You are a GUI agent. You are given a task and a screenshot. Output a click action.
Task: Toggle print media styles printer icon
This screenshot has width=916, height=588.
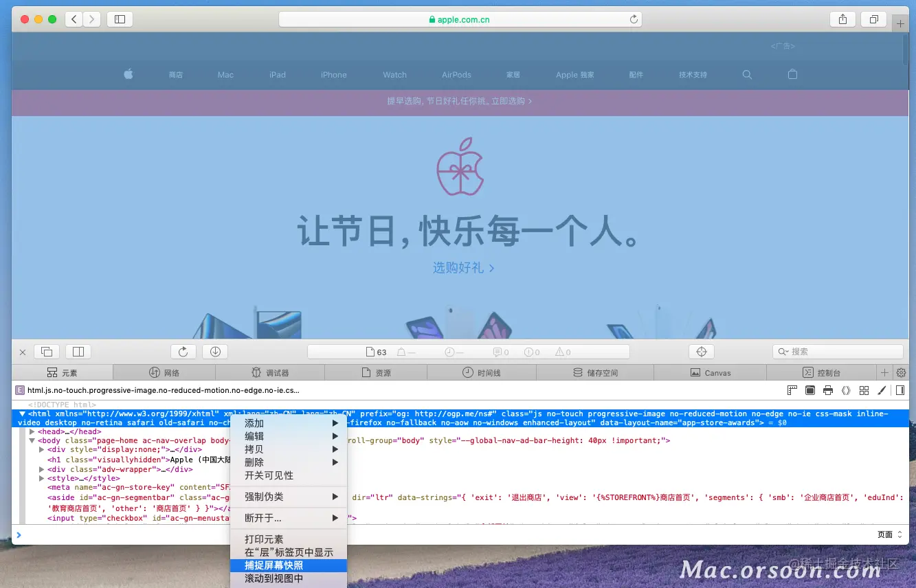pos(828,390)
